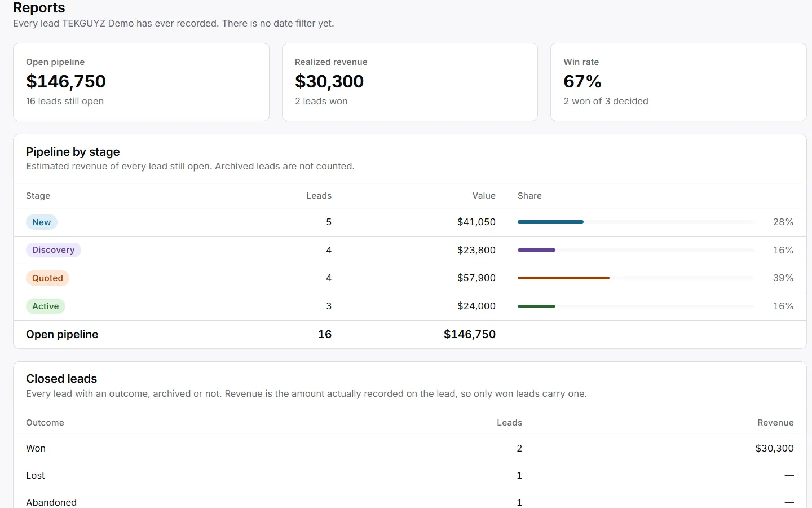Click the Value column header

(x=484, y=196)
